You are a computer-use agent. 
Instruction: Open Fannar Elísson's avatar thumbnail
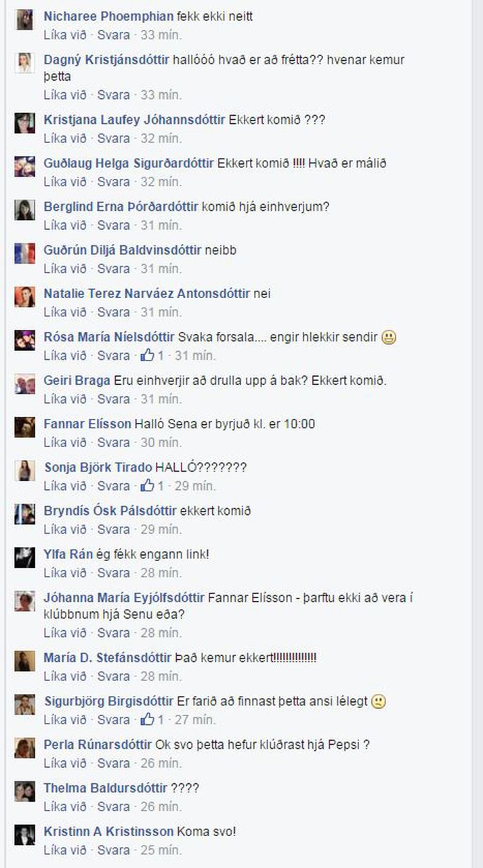[25, 428]
